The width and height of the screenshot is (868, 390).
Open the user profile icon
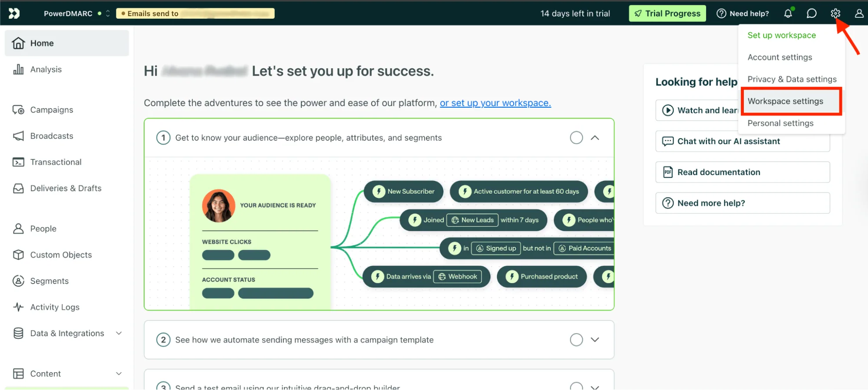[859, 13]
